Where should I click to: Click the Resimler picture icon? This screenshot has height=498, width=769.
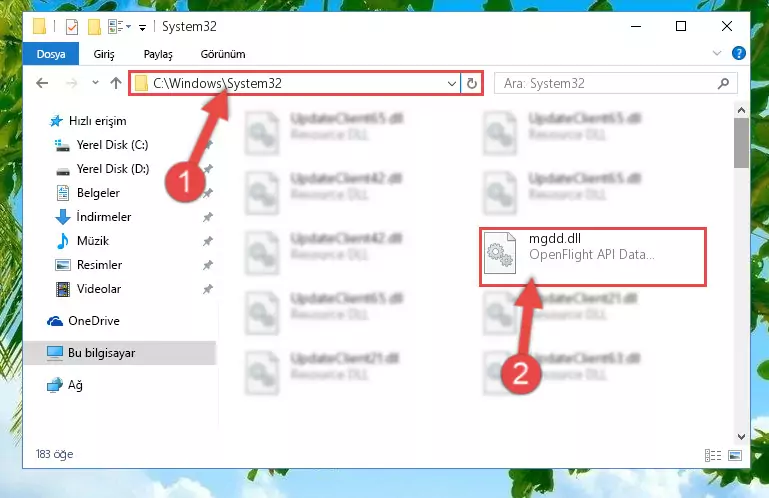coord(63,265)
